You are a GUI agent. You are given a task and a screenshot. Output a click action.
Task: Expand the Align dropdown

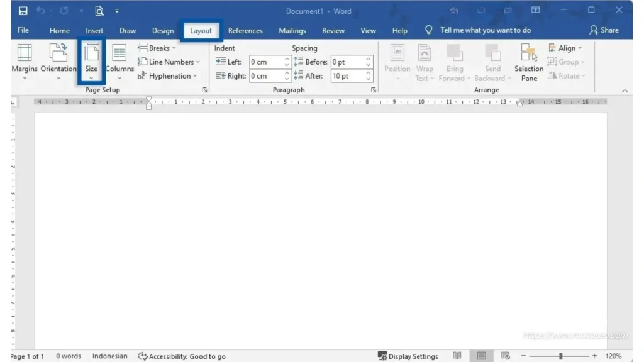[565, 48]
